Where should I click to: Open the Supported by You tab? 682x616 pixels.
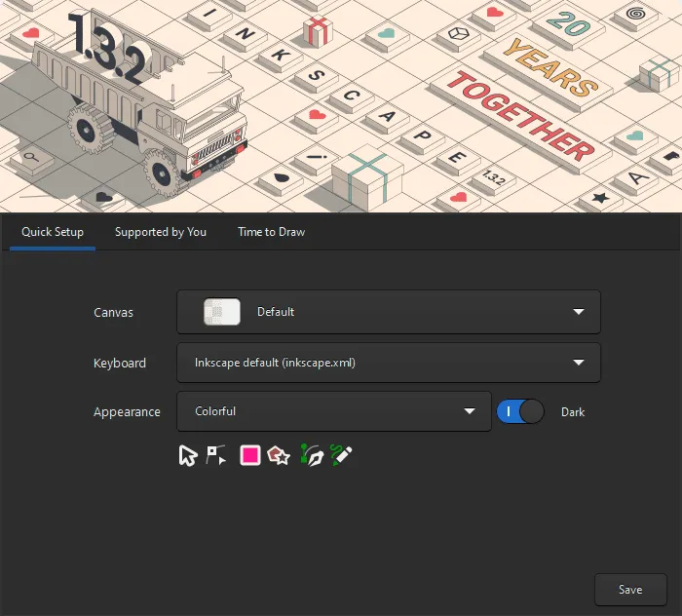(161, 232)
